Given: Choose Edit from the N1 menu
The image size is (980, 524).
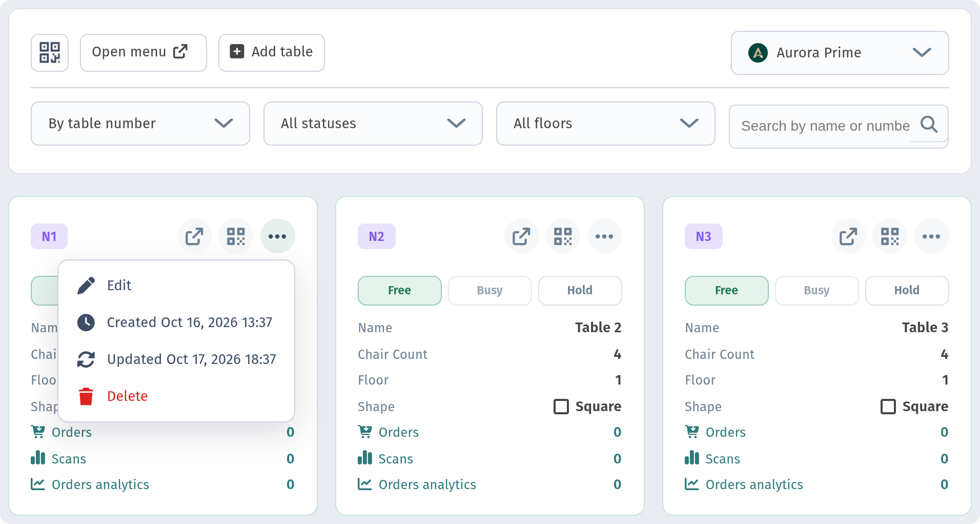Looking at the screenshot, I should pyautogui.click(x=176, y=286).
